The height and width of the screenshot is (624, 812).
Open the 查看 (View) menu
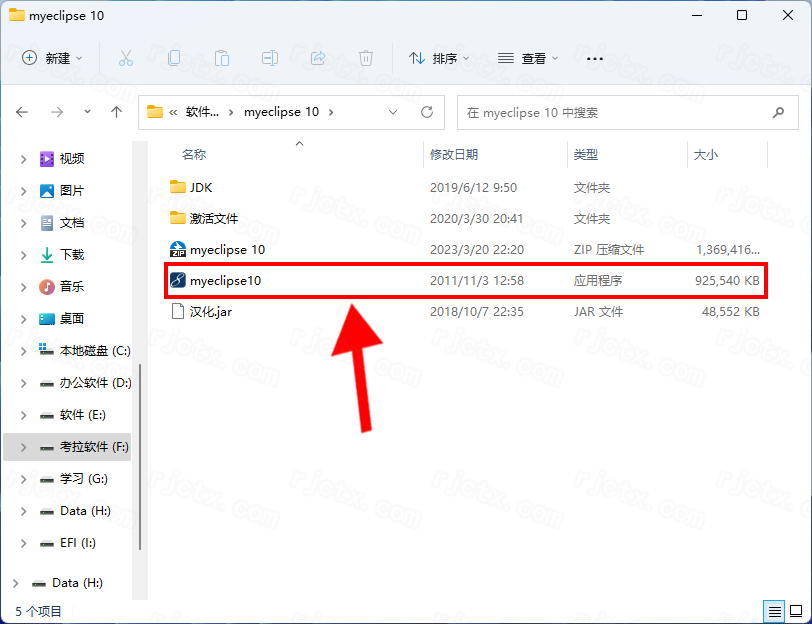coord(528,58)
